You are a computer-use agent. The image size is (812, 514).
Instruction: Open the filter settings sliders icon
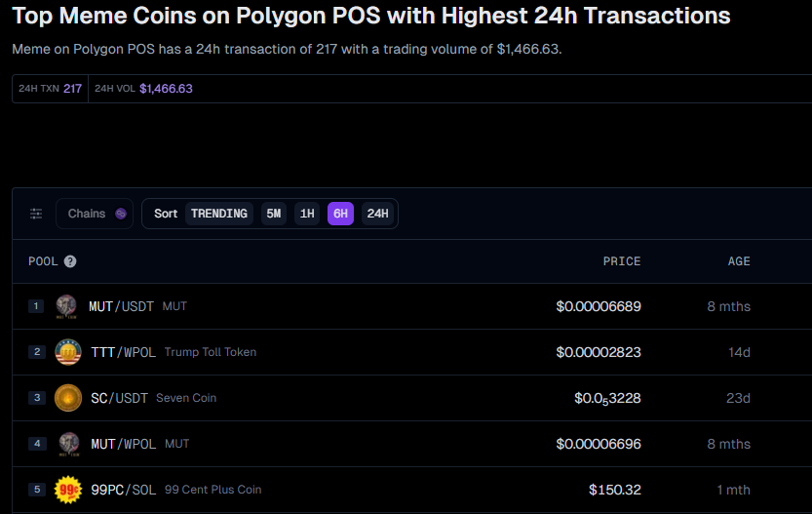click(x=36, y=214)
